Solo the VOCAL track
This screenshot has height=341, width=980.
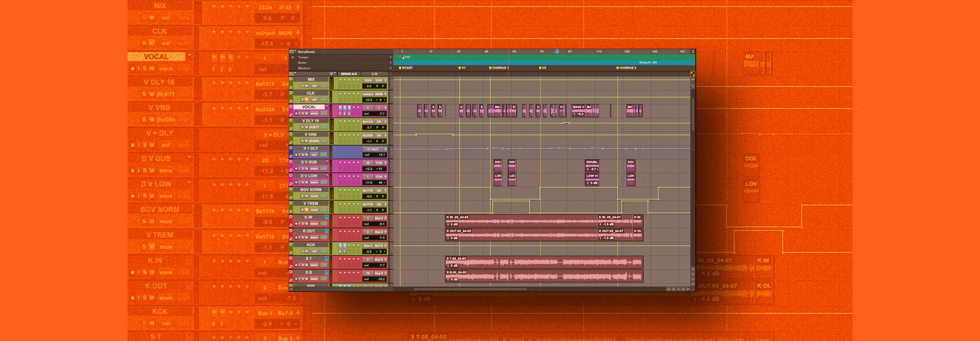point(303,113)
